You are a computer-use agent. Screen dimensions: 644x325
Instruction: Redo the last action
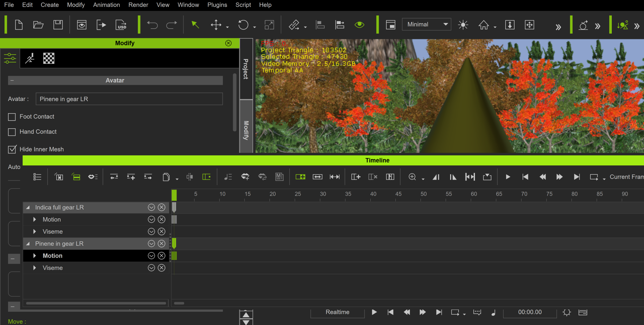pyautogui.click(x=172, y=25)
